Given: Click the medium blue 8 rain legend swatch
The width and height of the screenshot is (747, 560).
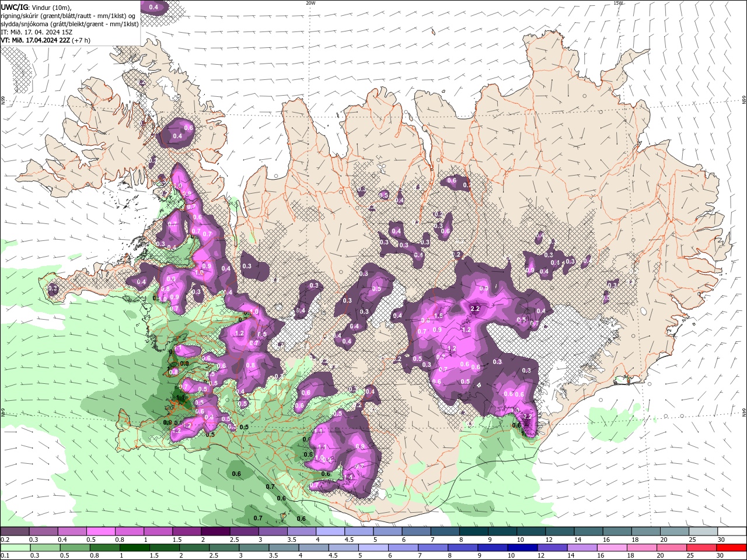Looking at the screenshot, I should (x=463, y=548).
